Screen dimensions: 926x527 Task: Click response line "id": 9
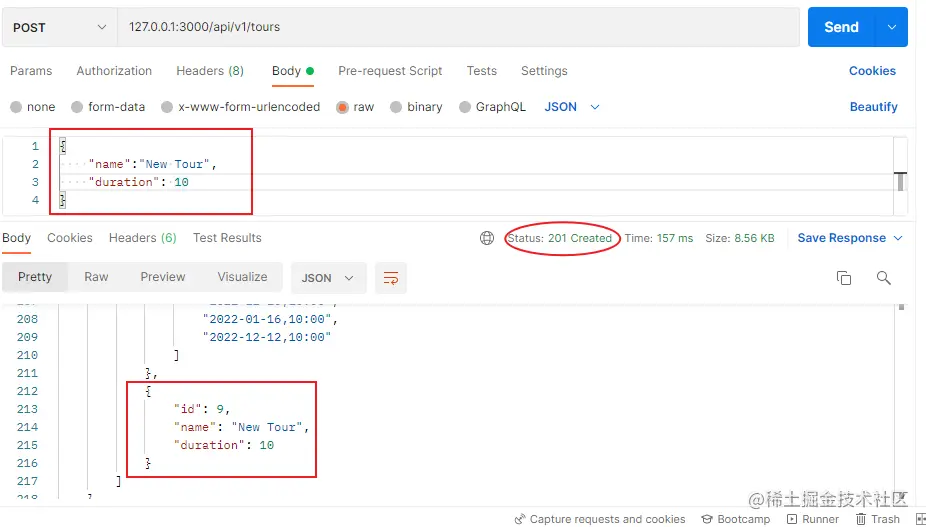tap(201, 409)
